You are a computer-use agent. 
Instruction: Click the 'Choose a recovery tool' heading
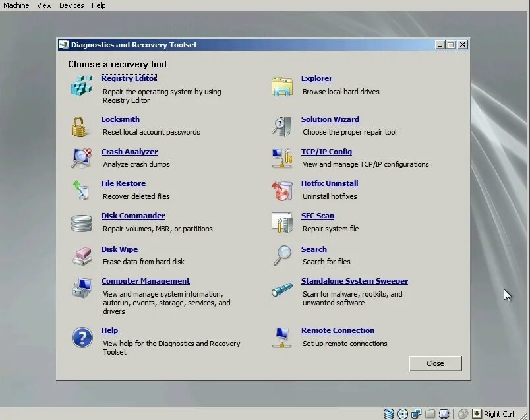tap(117, 64)
